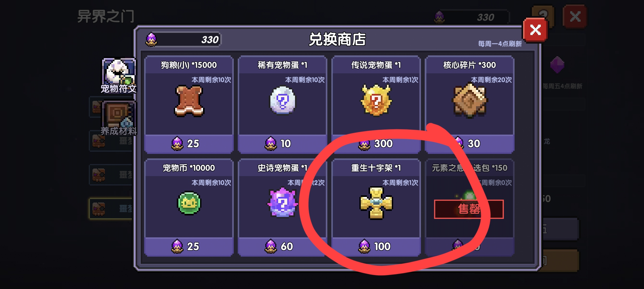The image size is (644, 289).
Task: Tap the sold-out 售罄 label
Action: (x=469, y=209)
